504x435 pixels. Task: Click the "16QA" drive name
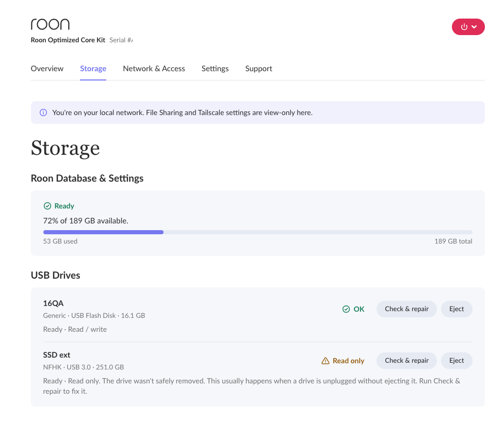pos(53,303)
